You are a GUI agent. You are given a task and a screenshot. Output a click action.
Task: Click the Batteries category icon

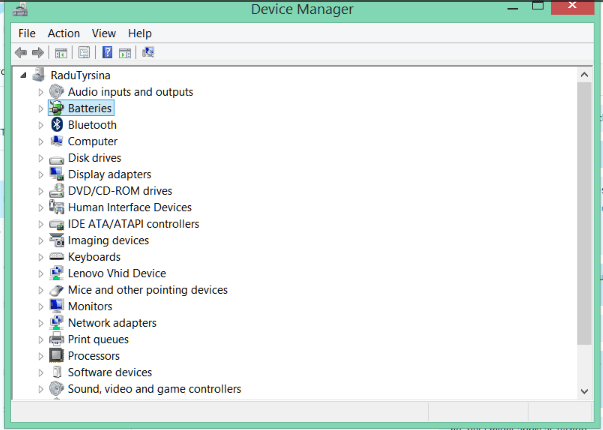click(57, 108)
